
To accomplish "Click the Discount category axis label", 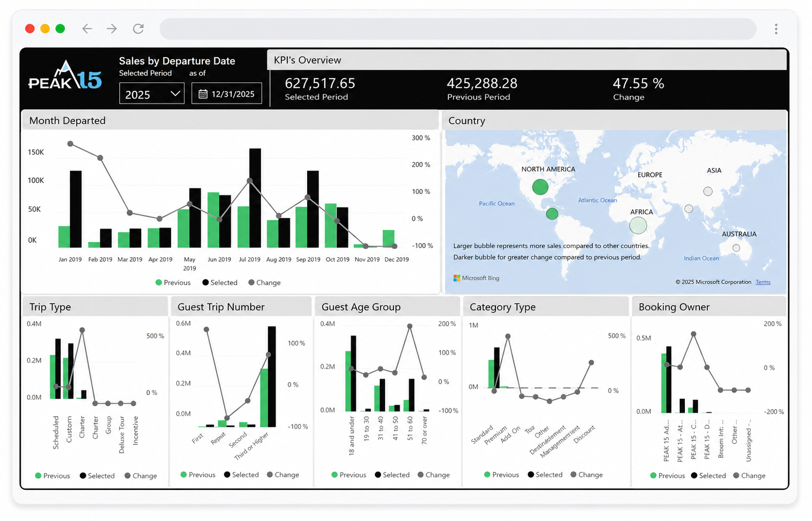I will click(585, 434).
